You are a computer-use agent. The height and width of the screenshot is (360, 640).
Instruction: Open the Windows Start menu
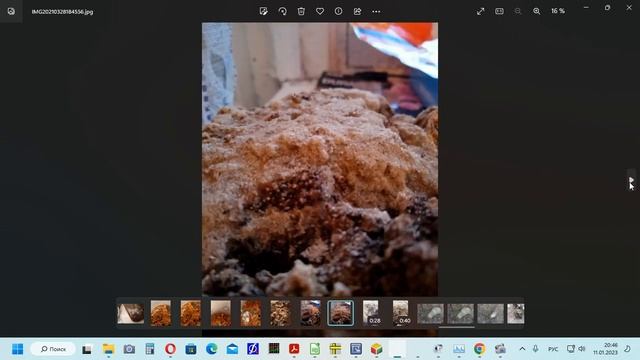point(18,349)
